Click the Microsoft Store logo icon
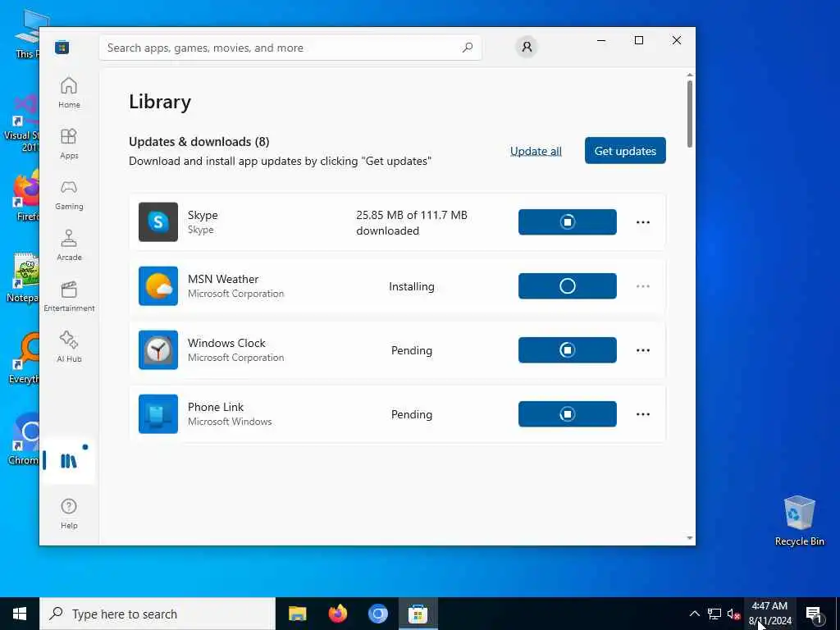The width and height of the screenshot is (840, 630). [x=62, y=48]
